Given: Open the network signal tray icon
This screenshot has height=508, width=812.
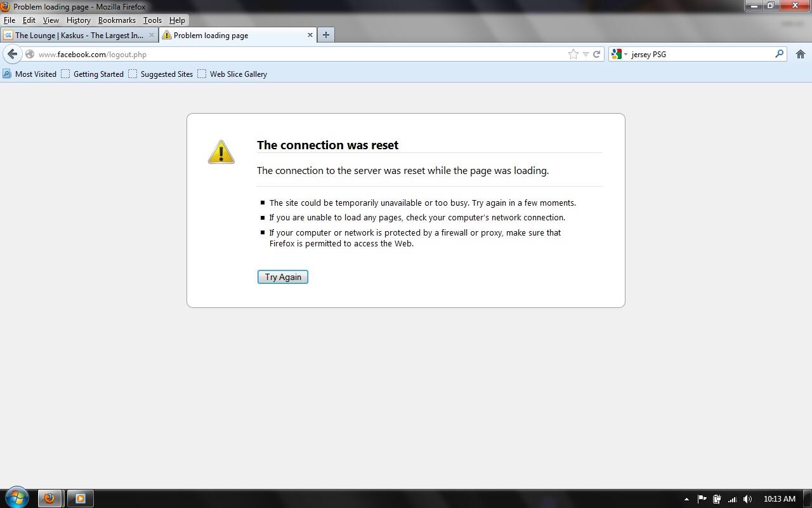Looking at the screenshot, I should point(732,499).
